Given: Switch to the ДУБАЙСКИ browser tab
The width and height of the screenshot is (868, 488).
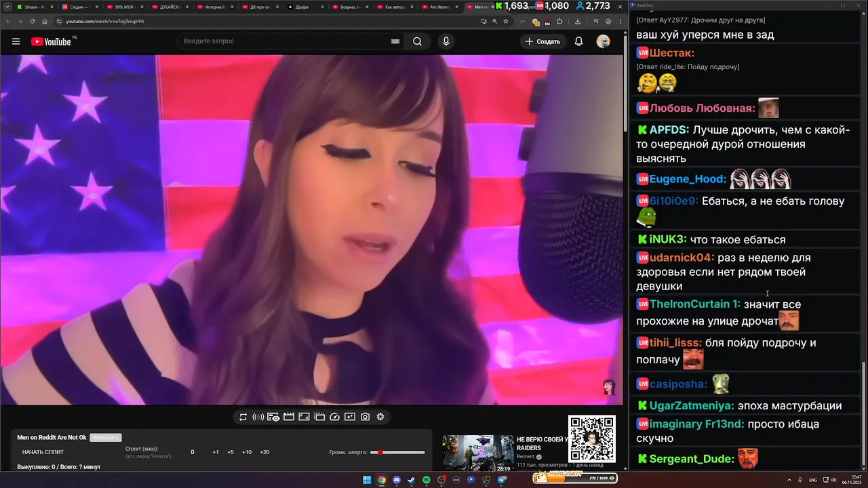Looking at the screenshot, I should (x=170, y=7).
